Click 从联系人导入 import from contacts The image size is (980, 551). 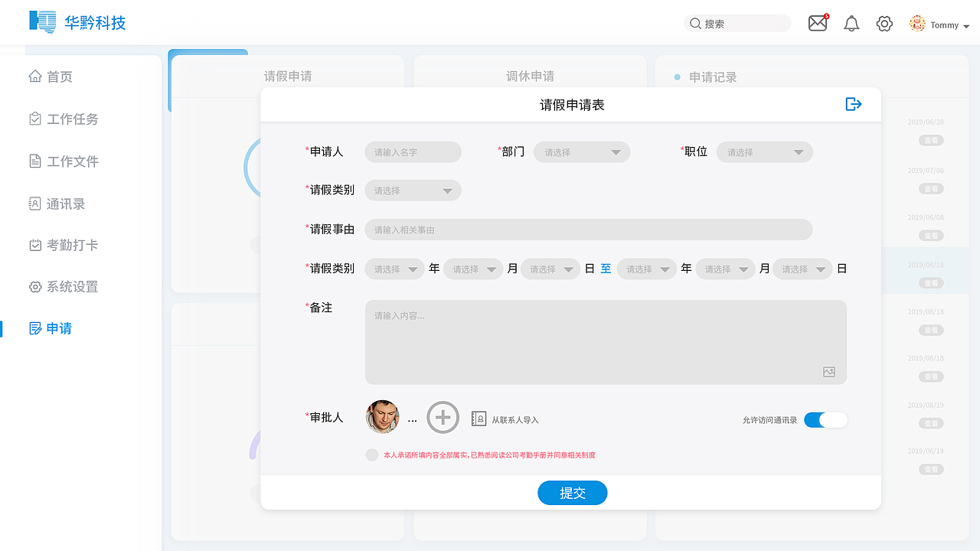click(505, 419)
